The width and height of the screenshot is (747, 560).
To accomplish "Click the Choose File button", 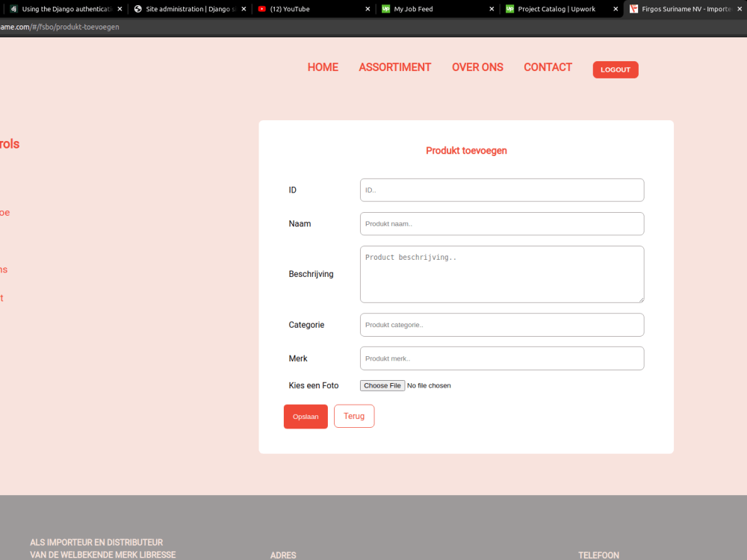I will coord(382,386).
